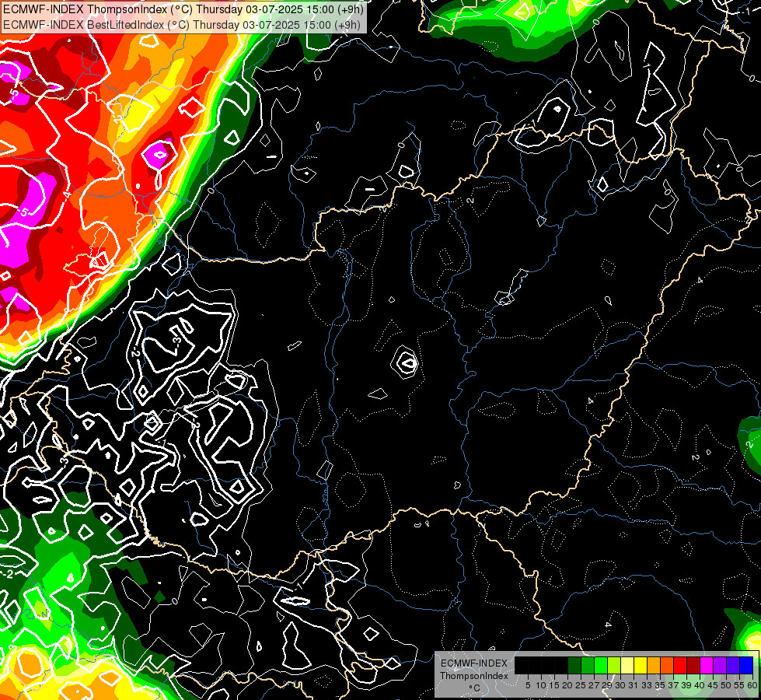The height and width of the screenshot is (700, 761).
Task: Click the '40' tick label in legend
Action: tap(700, 685)
